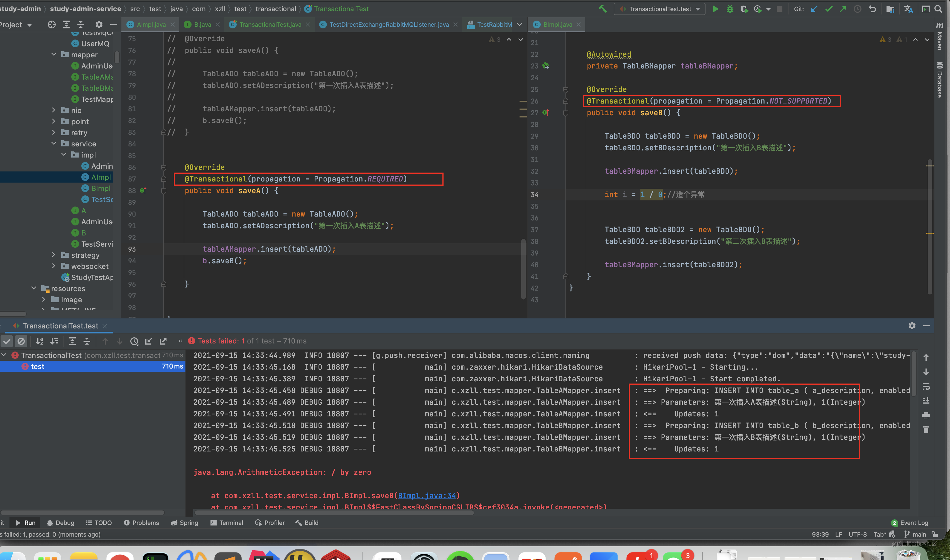
Task: Collapse the mapper folder in project tree
Action: point(53,55)
